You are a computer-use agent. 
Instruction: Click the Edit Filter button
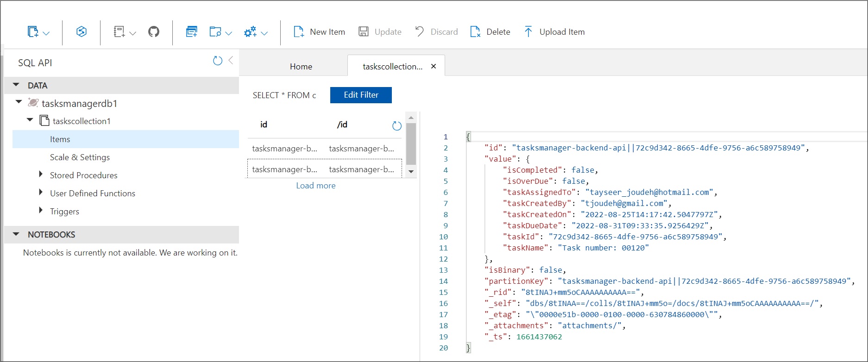pos(361,95)
